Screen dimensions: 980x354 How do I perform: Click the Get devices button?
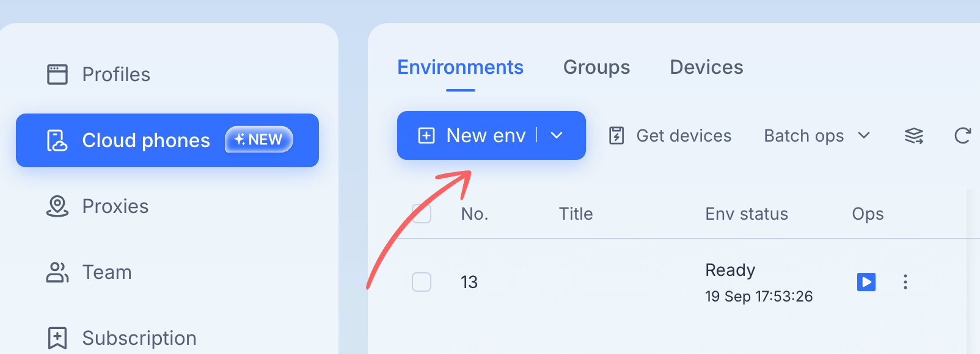pos(670,135)
